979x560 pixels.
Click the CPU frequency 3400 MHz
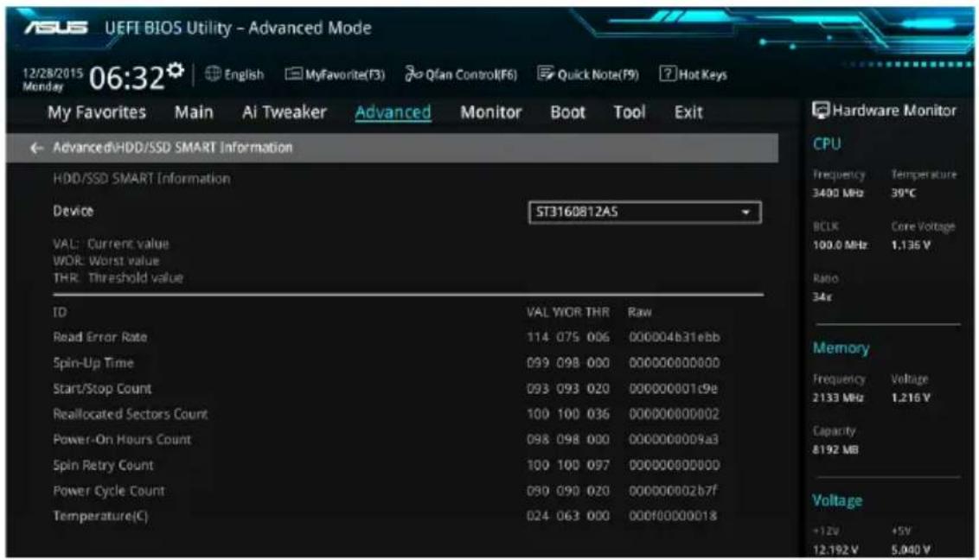point(838,194)
